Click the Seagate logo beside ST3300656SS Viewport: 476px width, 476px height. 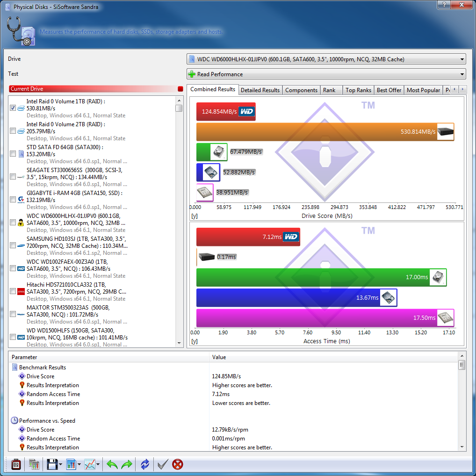click(21, 177)
